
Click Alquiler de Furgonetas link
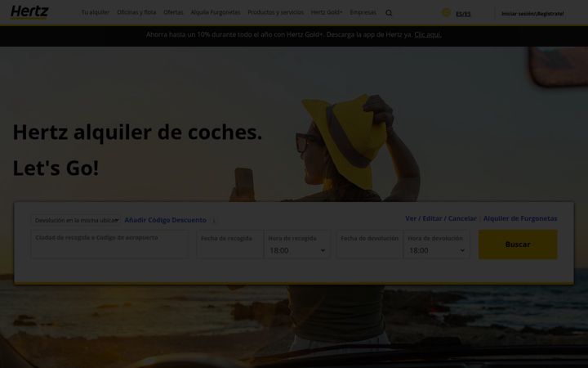point(520,218)
